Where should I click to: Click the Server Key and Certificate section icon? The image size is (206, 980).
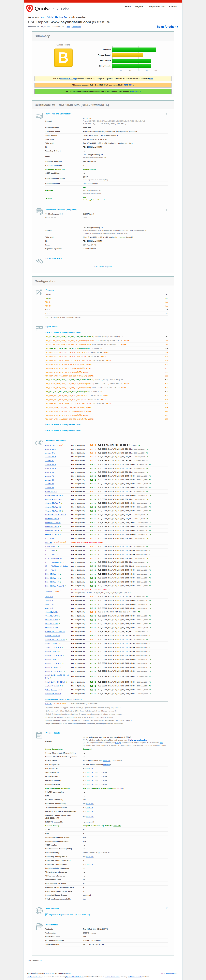39,116
